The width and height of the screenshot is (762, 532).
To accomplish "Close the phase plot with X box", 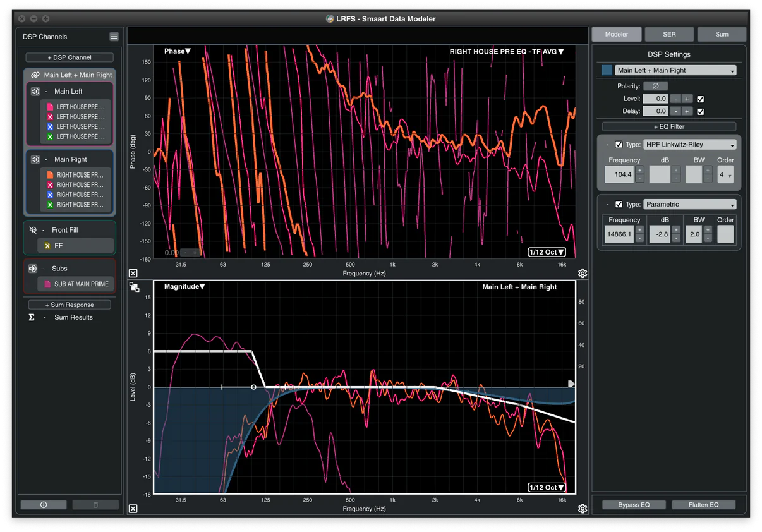I will pyautogui.click(x=133, y=273).
